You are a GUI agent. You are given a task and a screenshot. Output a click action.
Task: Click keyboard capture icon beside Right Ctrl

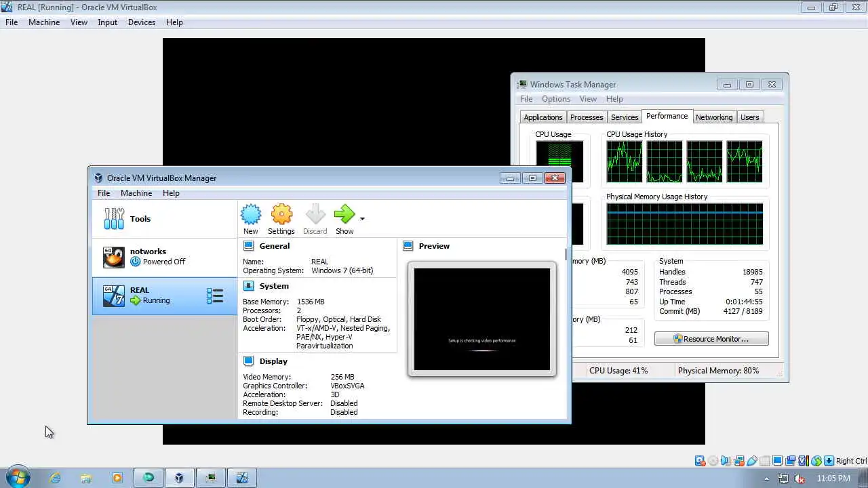click(829, 461)
